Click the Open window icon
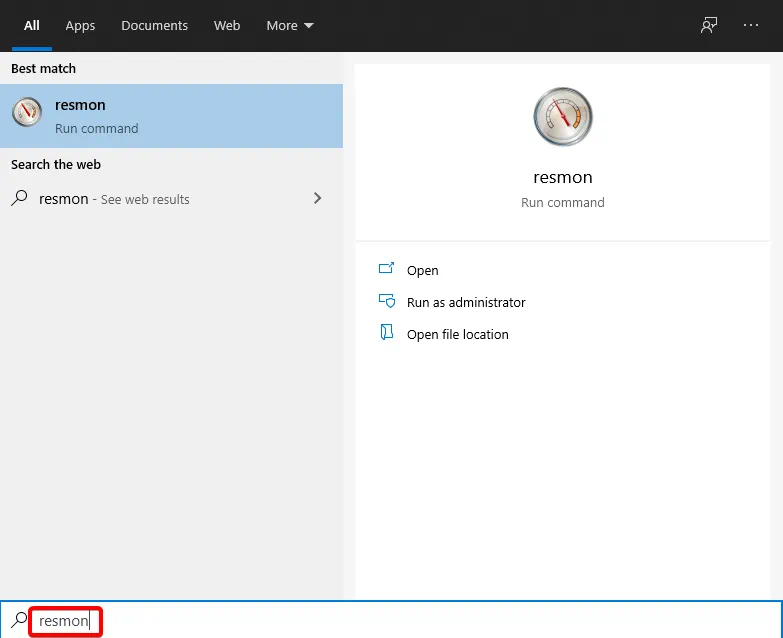 [x=386, y=269]
